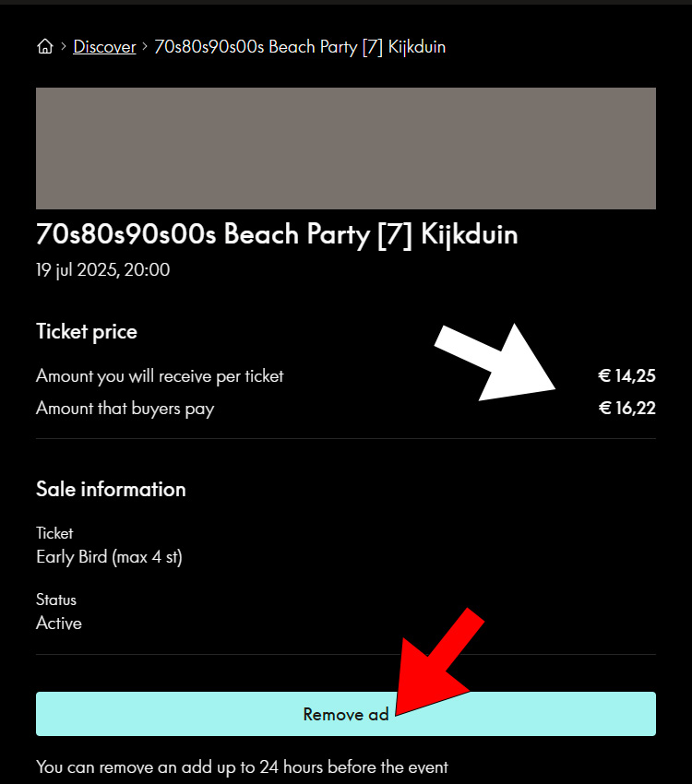Click the Active status value
The height and width of the screenshot is (784, 692).
[x=59, y=624]
